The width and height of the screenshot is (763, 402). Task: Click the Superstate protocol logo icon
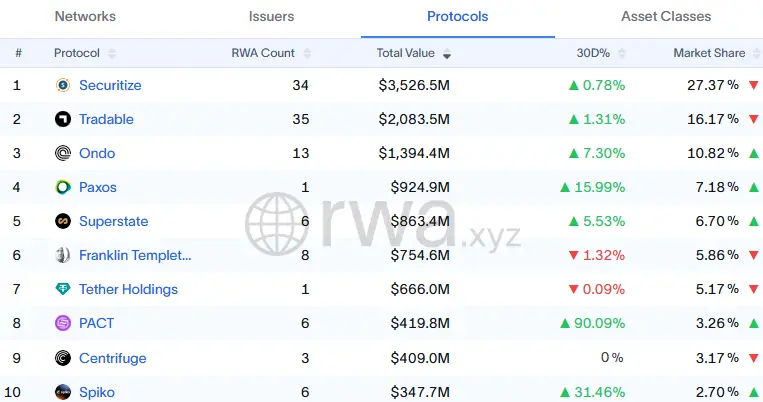tap(63, 221)
